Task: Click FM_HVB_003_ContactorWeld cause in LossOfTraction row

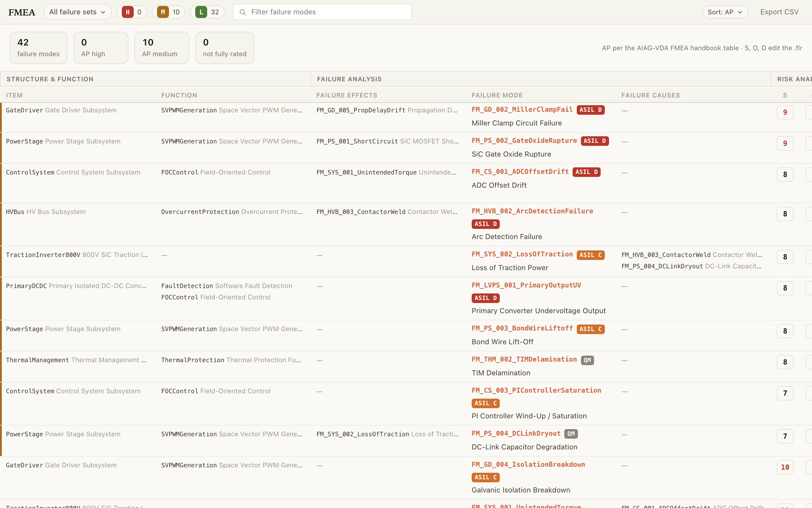Action: point(691,255)
